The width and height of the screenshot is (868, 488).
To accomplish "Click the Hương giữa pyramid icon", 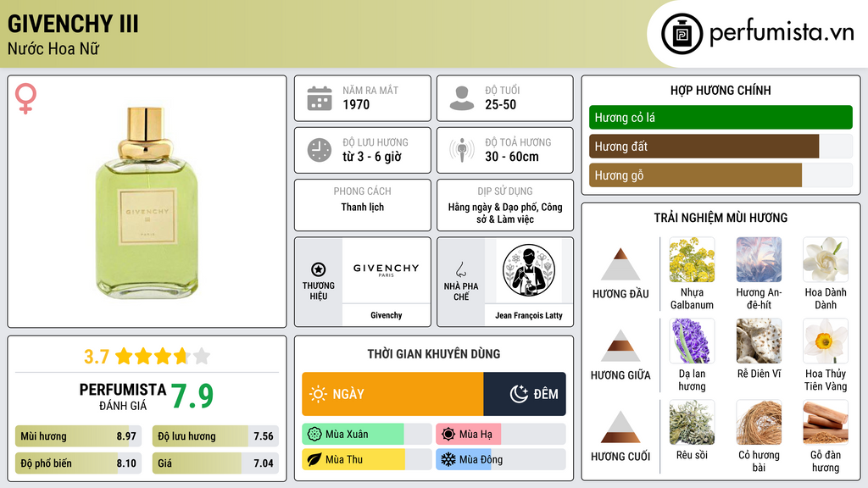I will click(620, 346).
